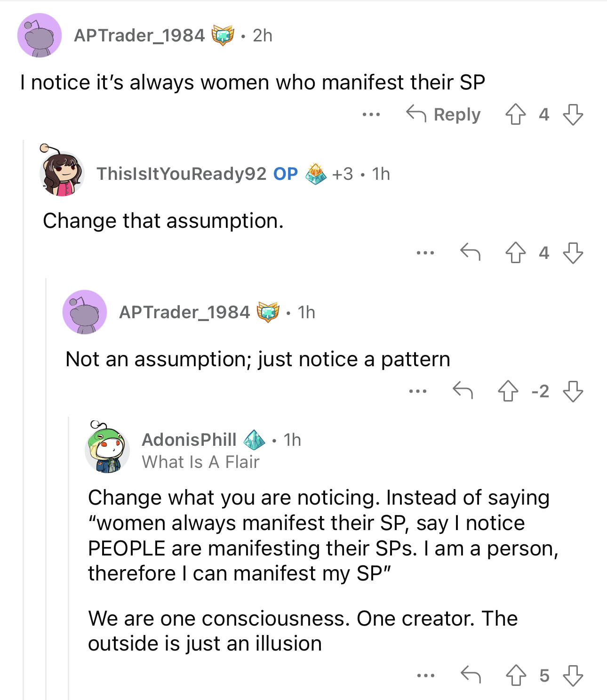Open more options on AdonisPhill's comment
607x700 pixels.
(426, 676)
